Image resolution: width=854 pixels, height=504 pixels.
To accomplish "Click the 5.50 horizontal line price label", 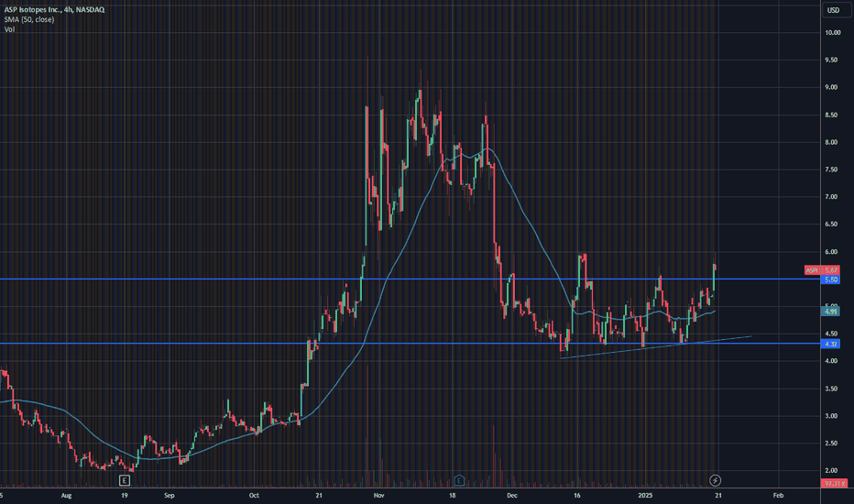I will coord(830,279).
